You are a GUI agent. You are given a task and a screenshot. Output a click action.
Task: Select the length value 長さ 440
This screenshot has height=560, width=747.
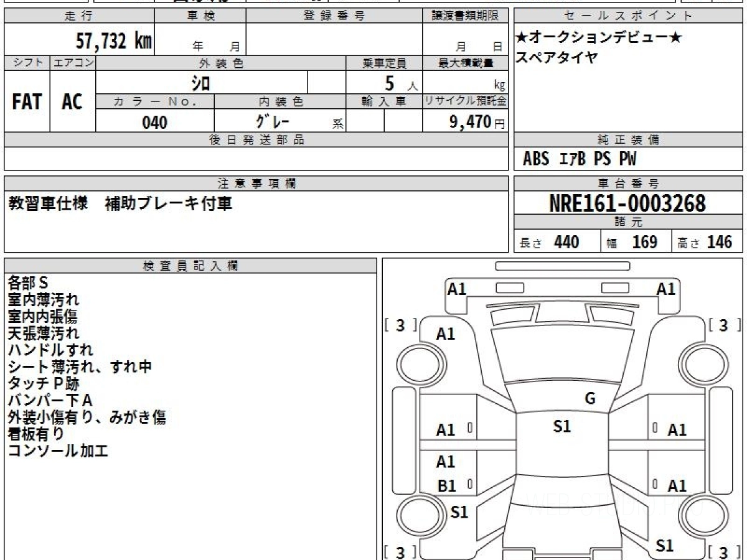click(550, 242)
